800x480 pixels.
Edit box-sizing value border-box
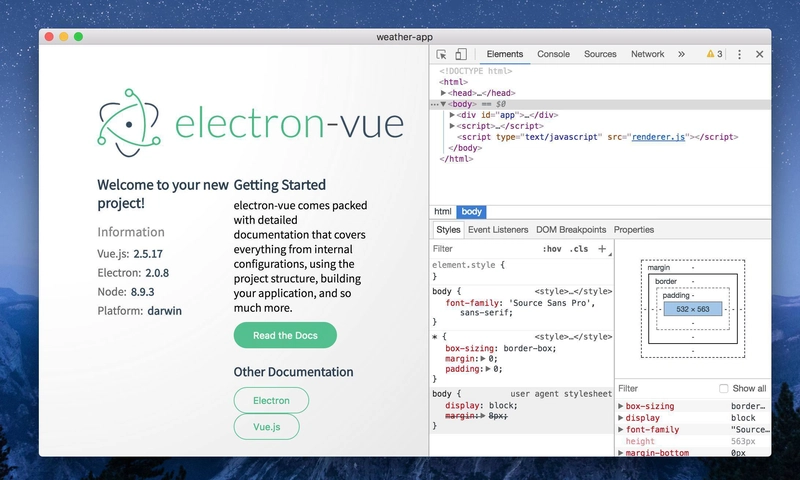(529, 348)
